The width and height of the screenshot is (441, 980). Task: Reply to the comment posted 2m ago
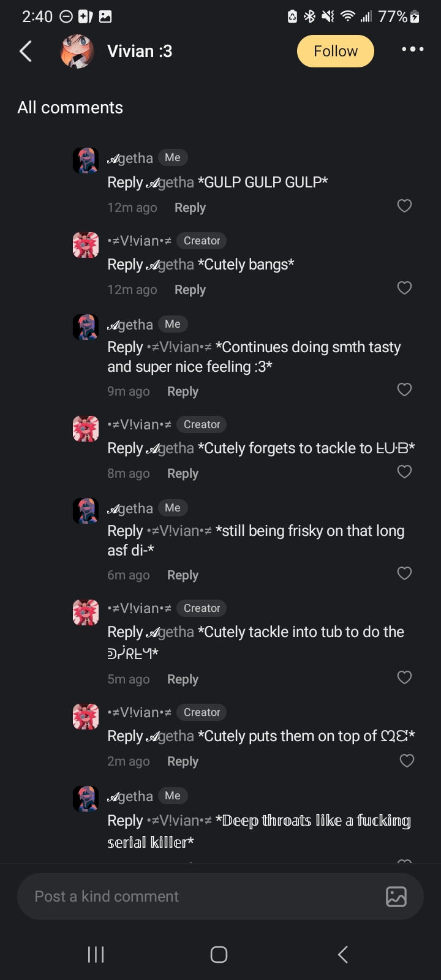183,761
